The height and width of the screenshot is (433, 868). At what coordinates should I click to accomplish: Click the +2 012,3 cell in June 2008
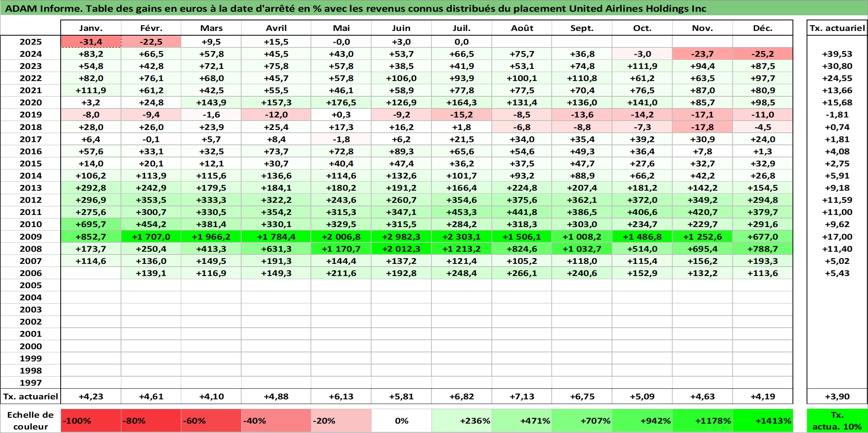[401, 249]
